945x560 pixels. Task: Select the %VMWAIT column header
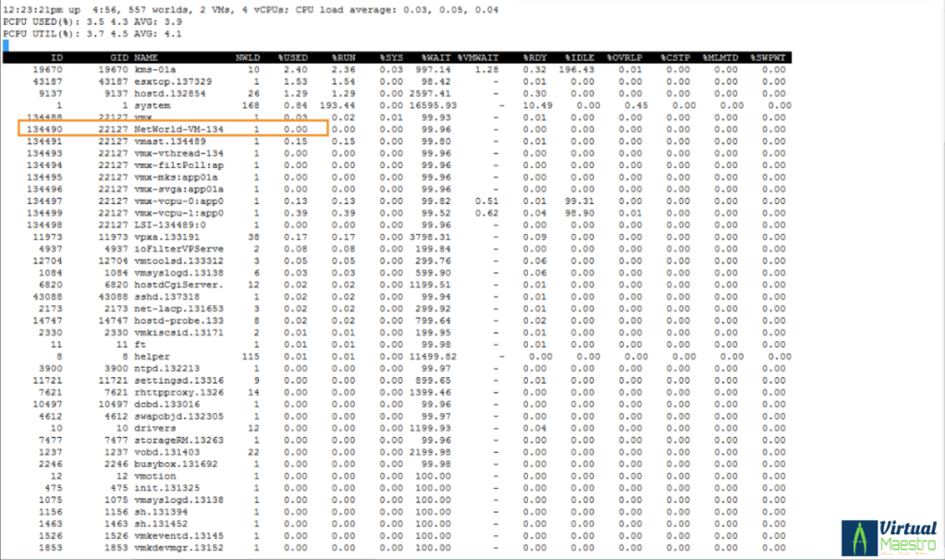pyautogui.click(x=478, y=57)
